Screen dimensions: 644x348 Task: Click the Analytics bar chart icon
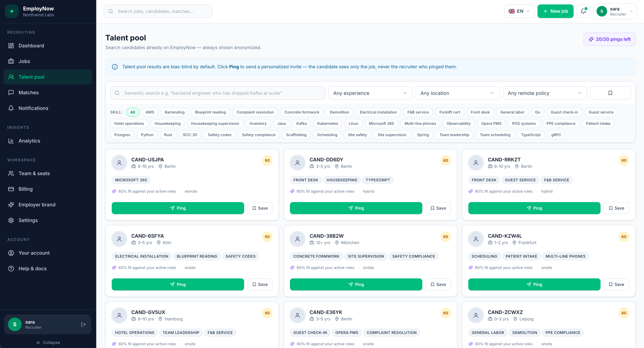(11, 141)
